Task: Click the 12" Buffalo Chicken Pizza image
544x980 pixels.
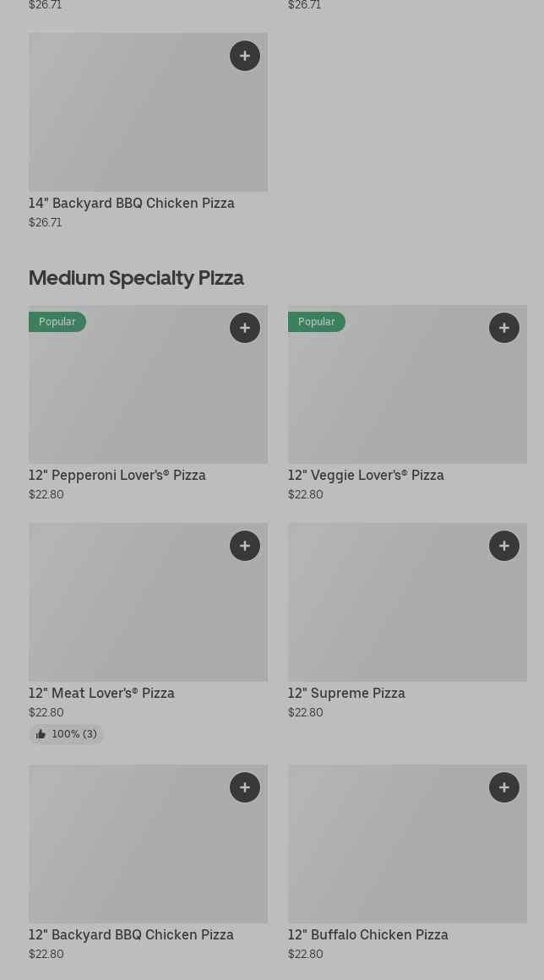Action: pyautogui.click(x=407, y=852)
